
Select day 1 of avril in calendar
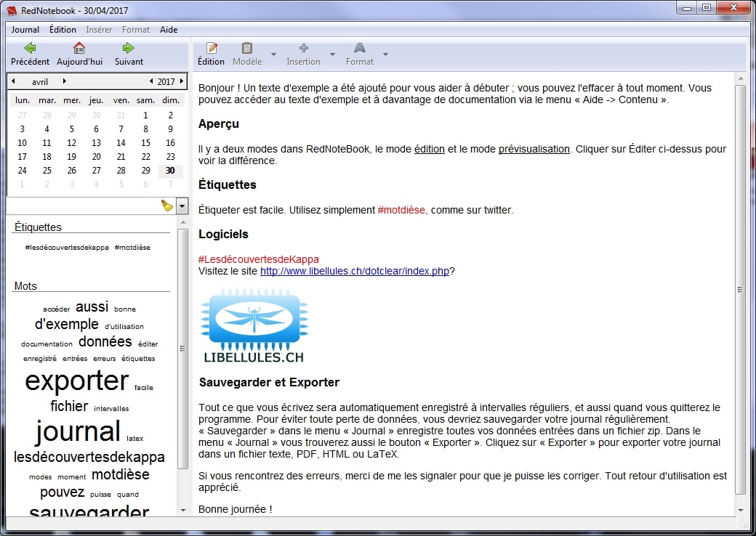[145, 115]
